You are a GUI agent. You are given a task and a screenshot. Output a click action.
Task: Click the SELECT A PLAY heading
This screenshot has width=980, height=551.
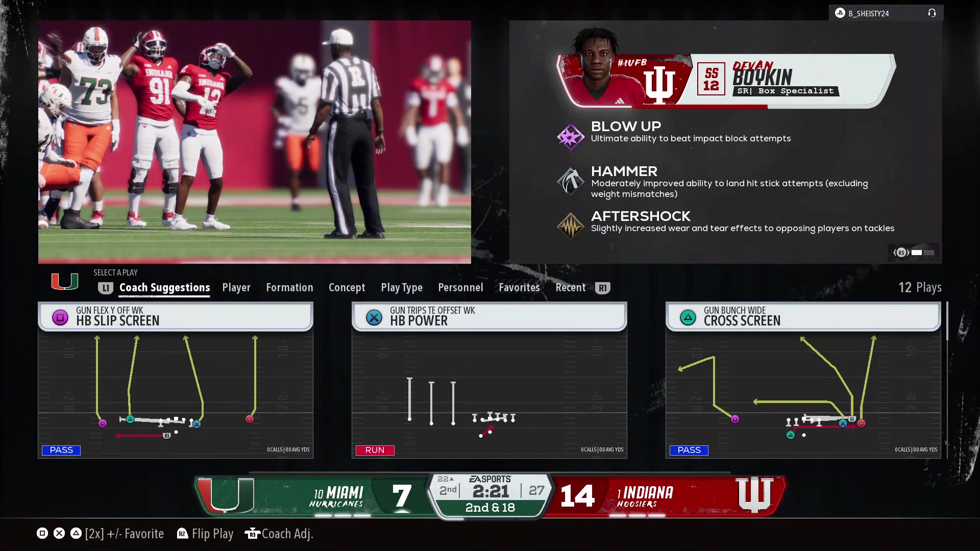coord(115,273)
